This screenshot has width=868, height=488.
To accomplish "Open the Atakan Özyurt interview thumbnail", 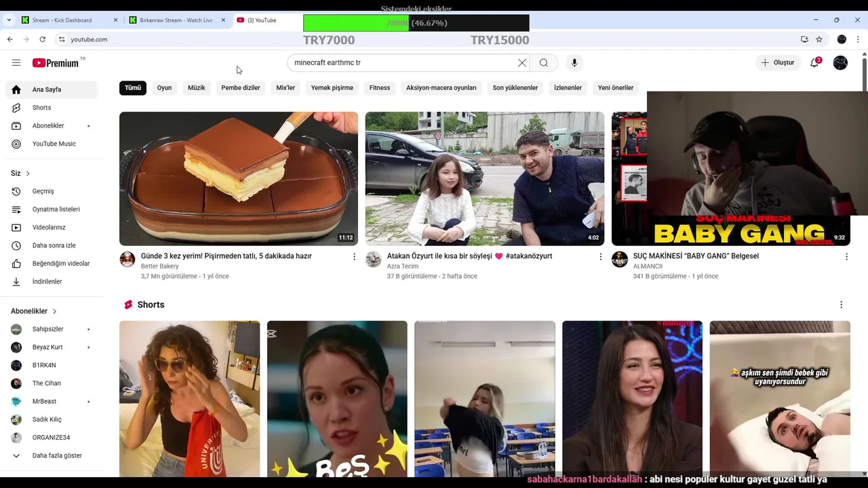I will pyautogui.click(x=485, y=179).
